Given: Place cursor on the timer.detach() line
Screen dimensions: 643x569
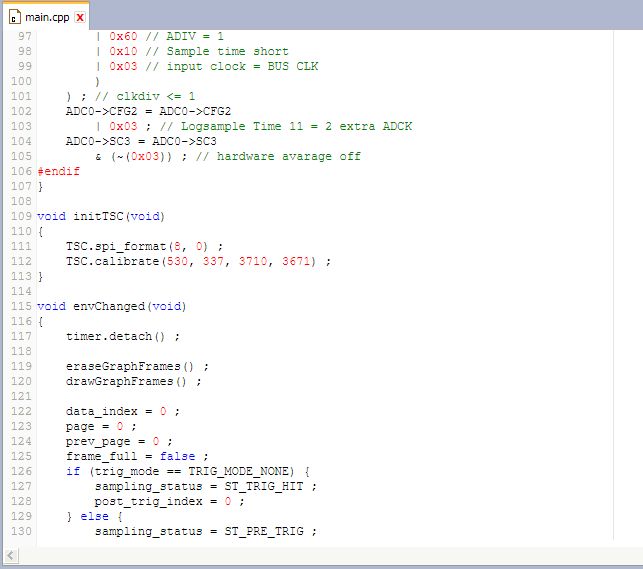Looking at the screenshot, I should click(x=122, y=336).
